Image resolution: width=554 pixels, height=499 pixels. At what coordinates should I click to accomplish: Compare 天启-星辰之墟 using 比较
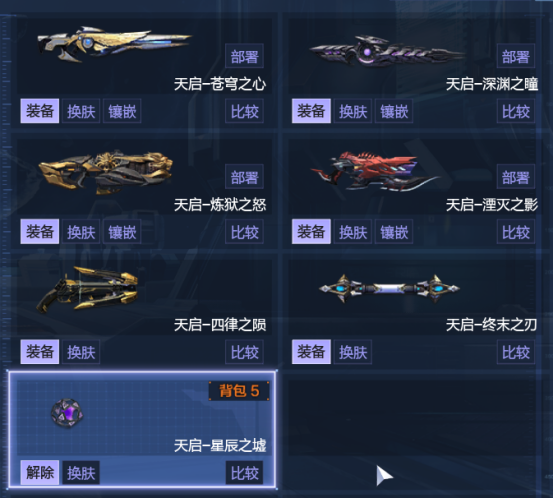point(244,472)
